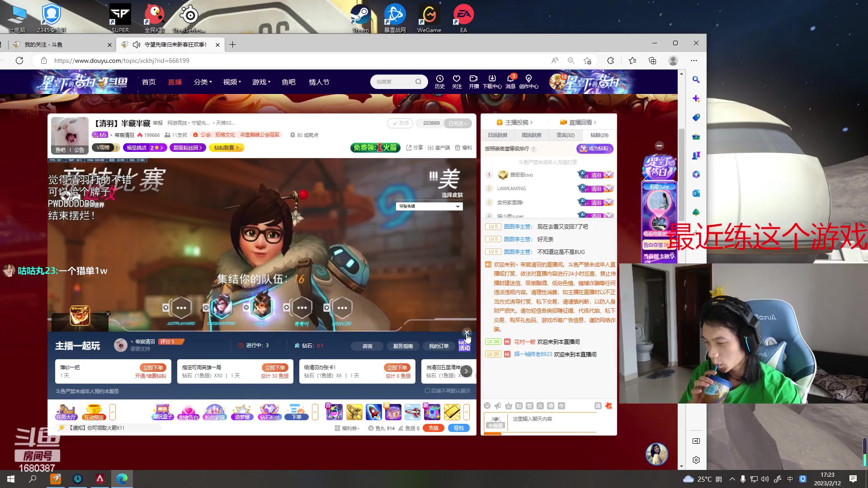This screenshot has width=868, height=488.
Task: Open the 潮玩盒子 icon
Action: point(162,412)
